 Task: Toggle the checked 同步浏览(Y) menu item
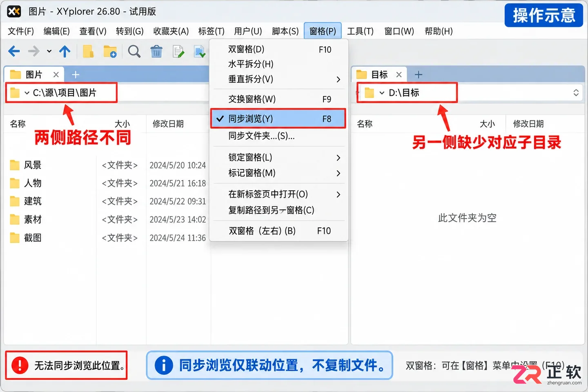pos(278,119)
